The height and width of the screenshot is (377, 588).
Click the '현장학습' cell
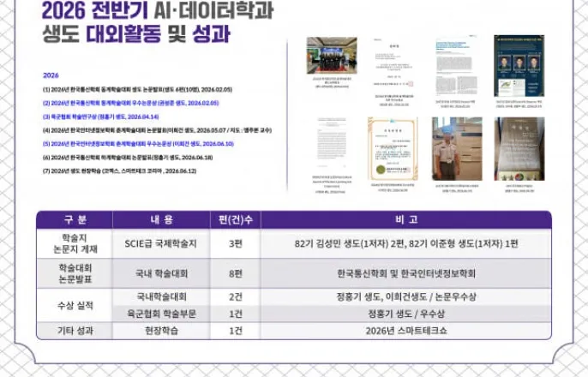[161, 331]
